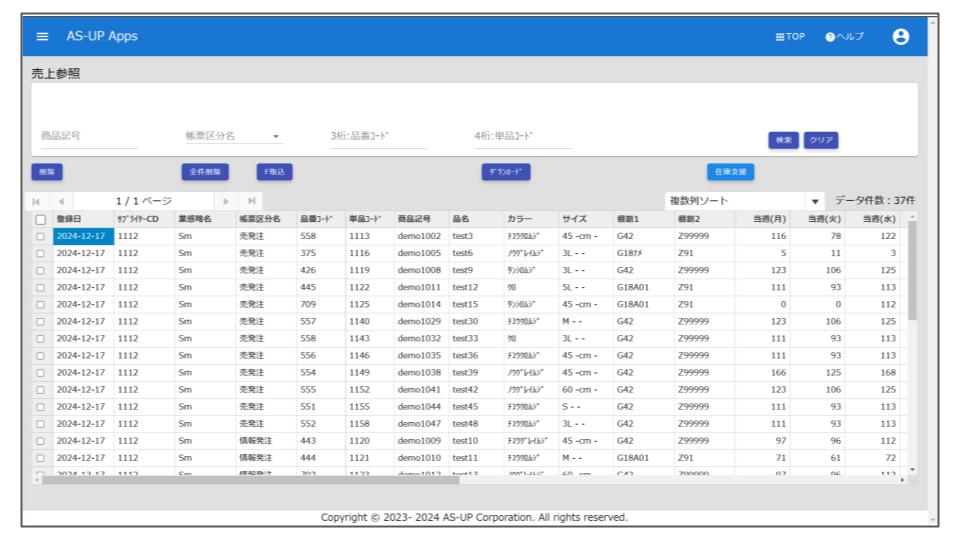Image resolution: width=960 pixels, height=540 pixels.
Task: Jump to first page of results
Action: pyautogui.click(x=38, y=201)
